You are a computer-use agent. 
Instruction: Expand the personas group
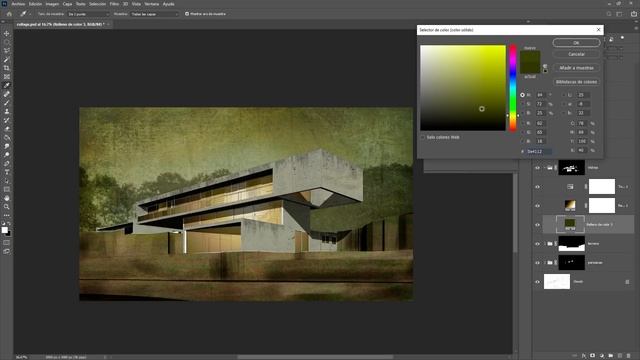(544, 262)
